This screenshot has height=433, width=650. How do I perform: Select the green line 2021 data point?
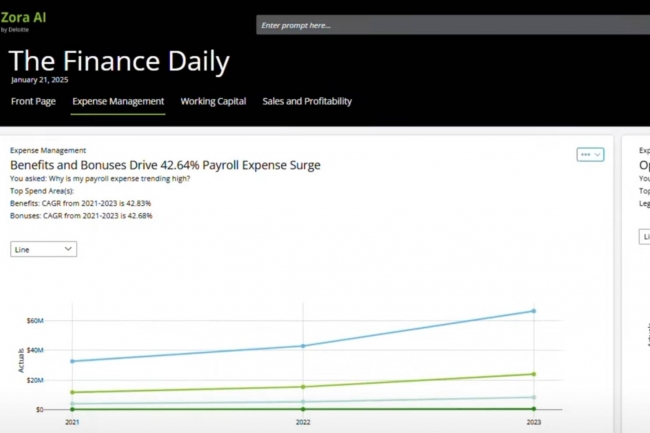pyautogui.click(x=72, y=392)
